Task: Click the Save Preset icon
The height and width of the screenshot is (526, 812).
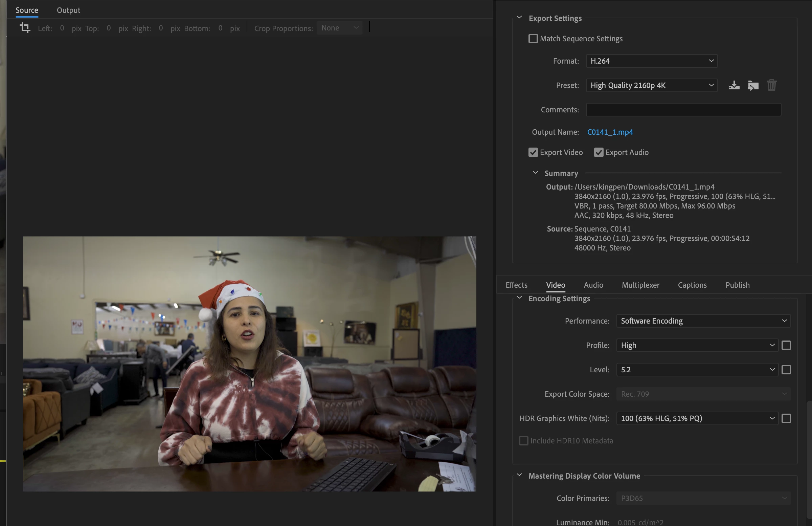Action: [734, 85]
